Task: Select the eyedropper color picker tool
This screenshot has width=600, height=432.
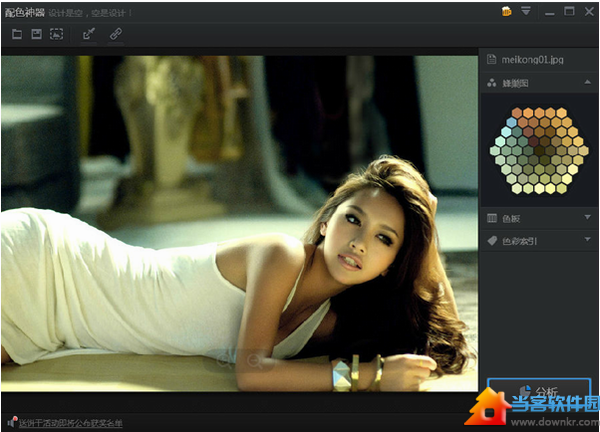Action: coord(88,34)
